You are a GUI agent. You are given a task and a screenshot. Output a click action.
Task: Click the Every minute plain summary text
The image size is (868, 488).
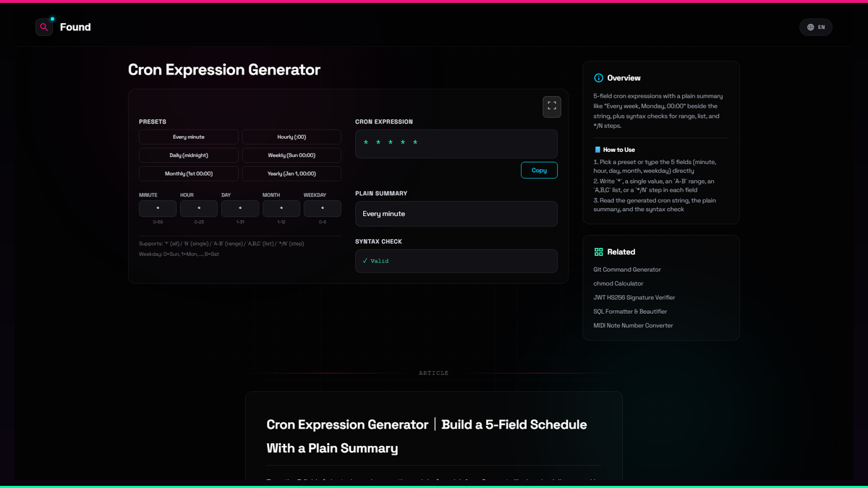coord(384,214)
